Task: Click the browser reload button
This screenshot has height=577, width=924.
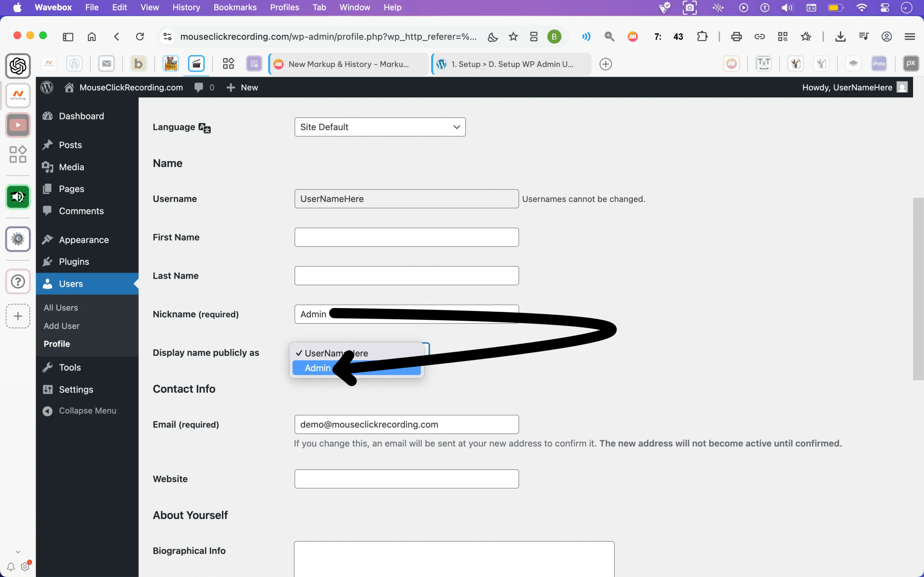Action: point(140,37)
